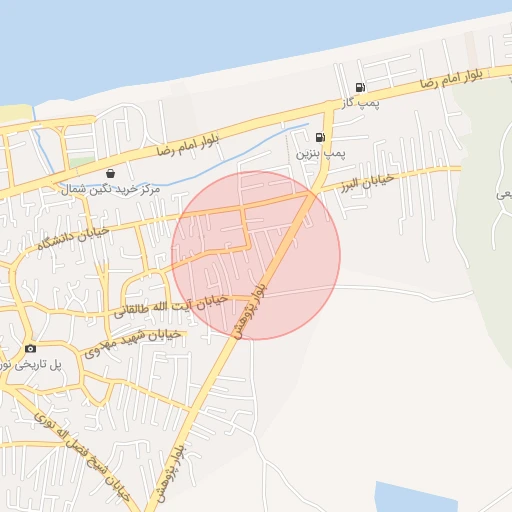
Task: Click the پل تاریخی نور landmark label
Action: 31,365
